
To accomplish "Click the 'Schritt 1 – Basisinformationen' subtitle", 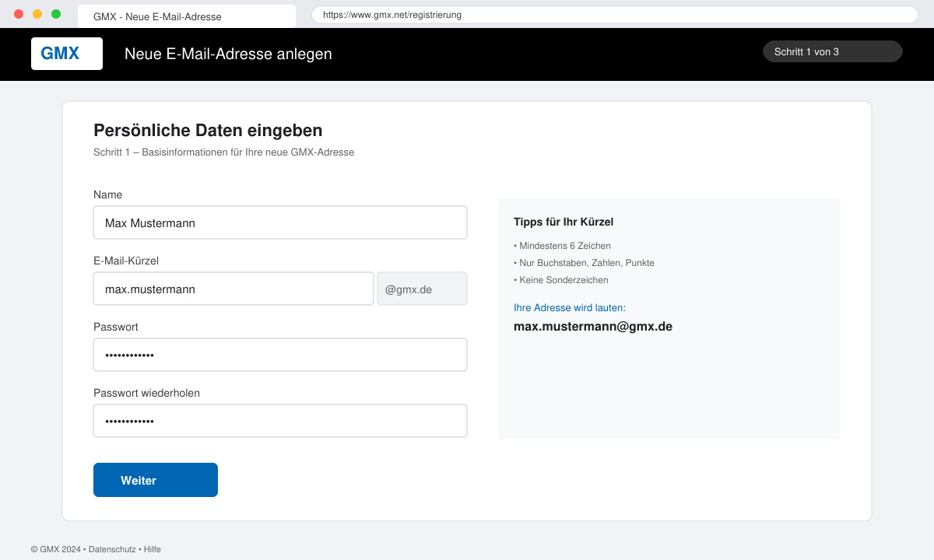I will tap(223, 152).
